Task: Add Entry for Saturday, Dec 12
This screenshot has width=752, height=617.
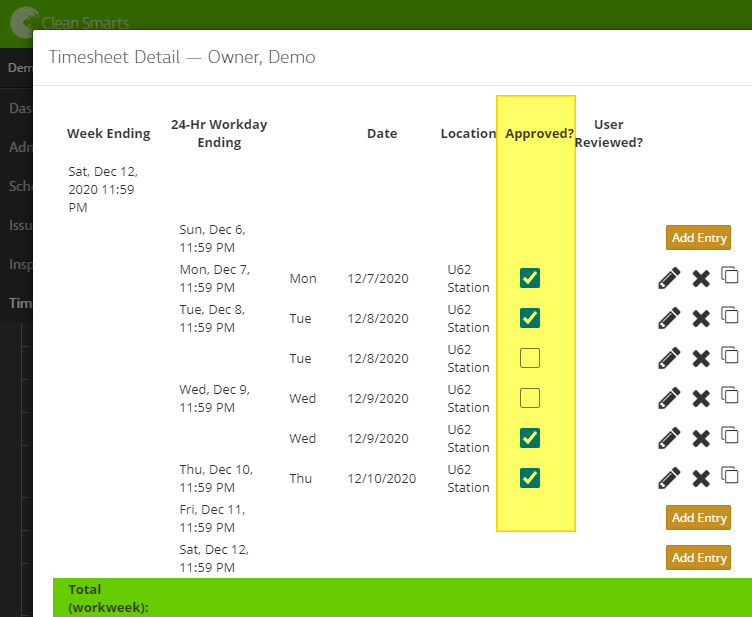Action: (x=699, y=557)
